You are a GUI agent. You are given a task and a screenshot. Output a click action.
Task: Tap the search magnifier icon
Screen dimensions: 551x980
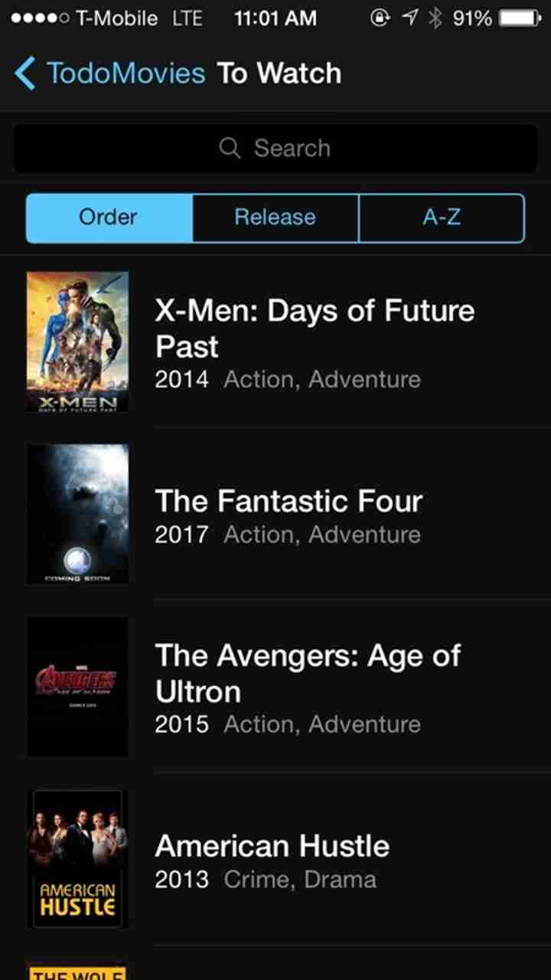(x=230, y=148)
